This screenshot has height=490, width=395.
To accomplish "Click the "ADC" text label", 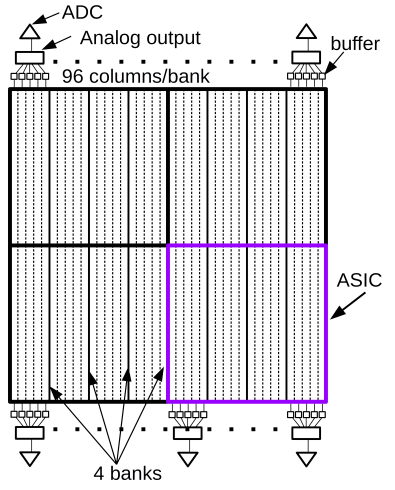I will (x=82, y=12).
